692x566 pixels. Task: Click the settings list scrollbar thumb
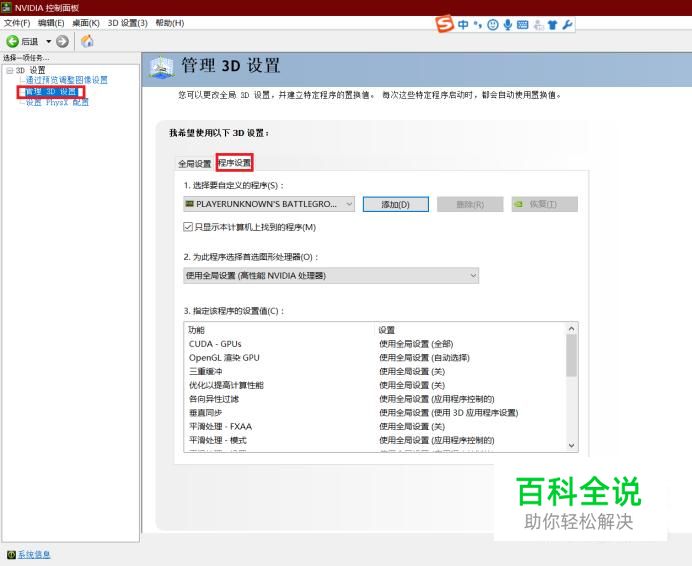tap(572, 355)
